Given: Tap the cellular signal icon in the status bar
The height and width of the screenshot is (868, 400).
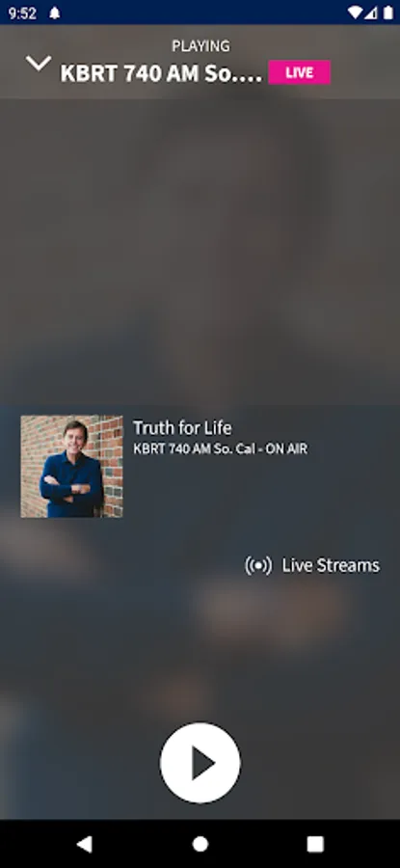Looking at the screenshot, I should (371, 13).
